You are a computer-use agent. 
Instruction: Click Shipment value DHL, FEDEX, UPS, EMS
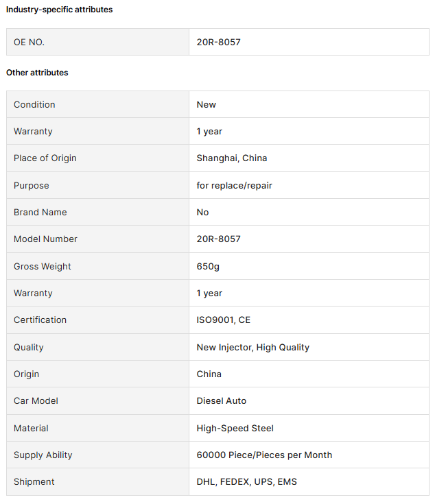click(246, 481)
